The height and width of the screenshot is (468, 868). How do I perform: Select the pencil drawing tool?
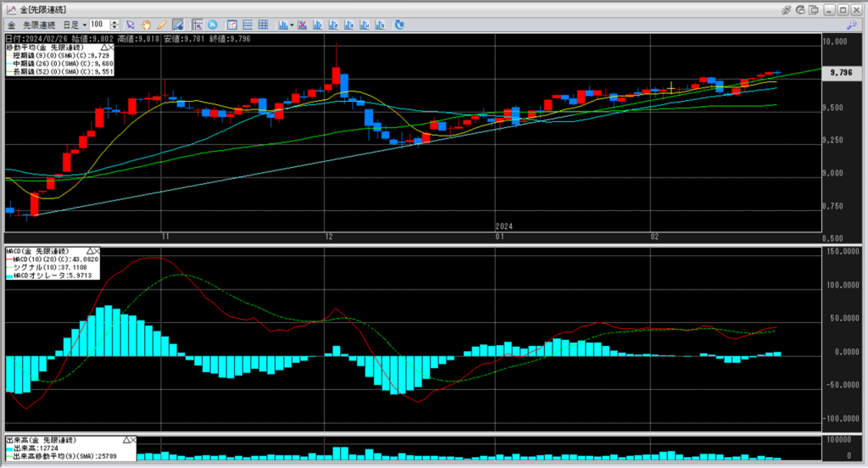[161, 25]
